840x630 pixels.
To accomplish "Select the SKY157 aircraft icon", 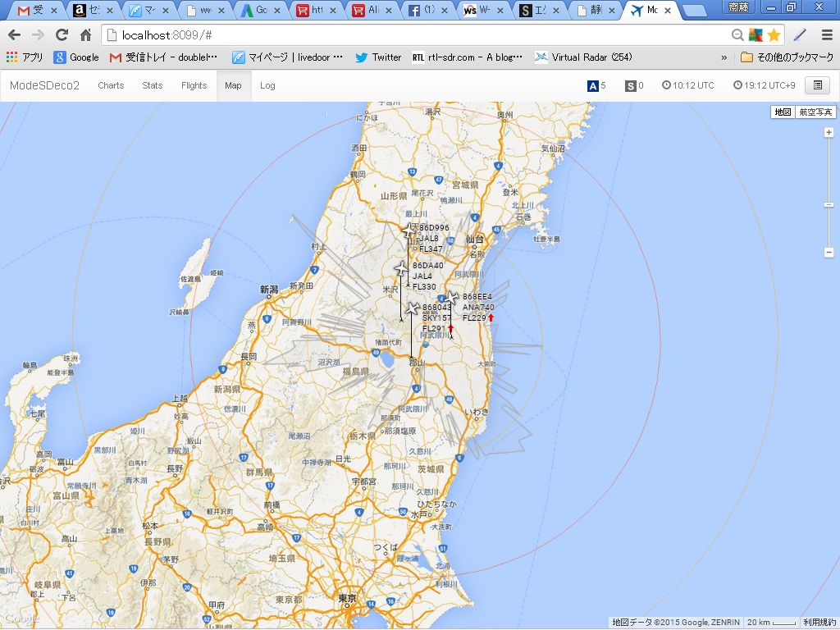I will (412, 308).
